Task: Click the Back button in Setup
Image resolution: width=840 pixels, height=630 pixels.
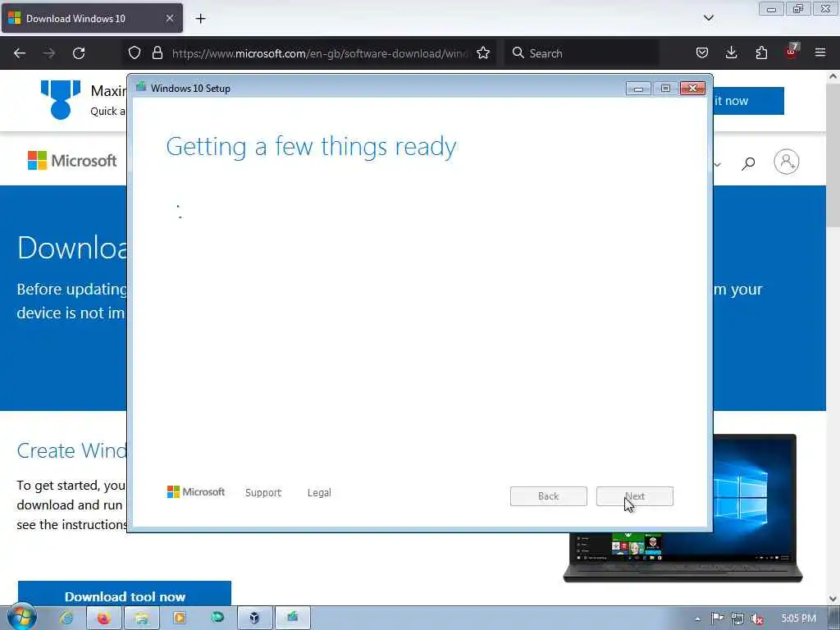Action: point(548,496)
